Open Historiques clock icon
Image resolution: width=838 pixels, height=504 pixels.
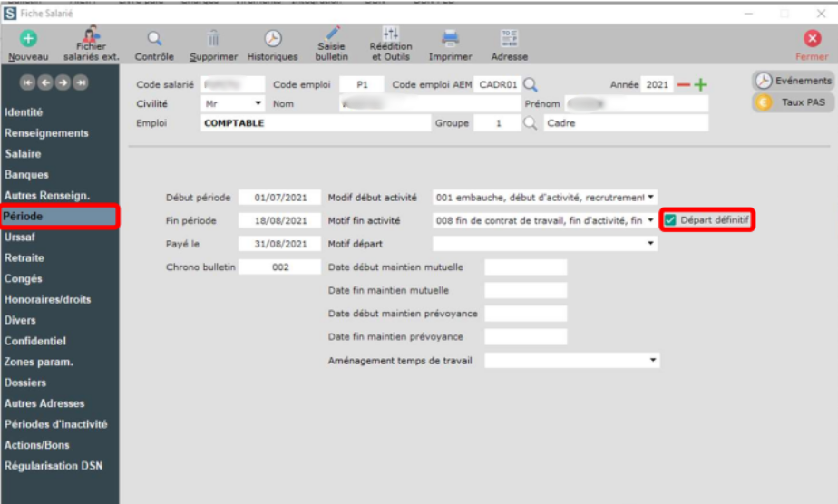point(272,38)
